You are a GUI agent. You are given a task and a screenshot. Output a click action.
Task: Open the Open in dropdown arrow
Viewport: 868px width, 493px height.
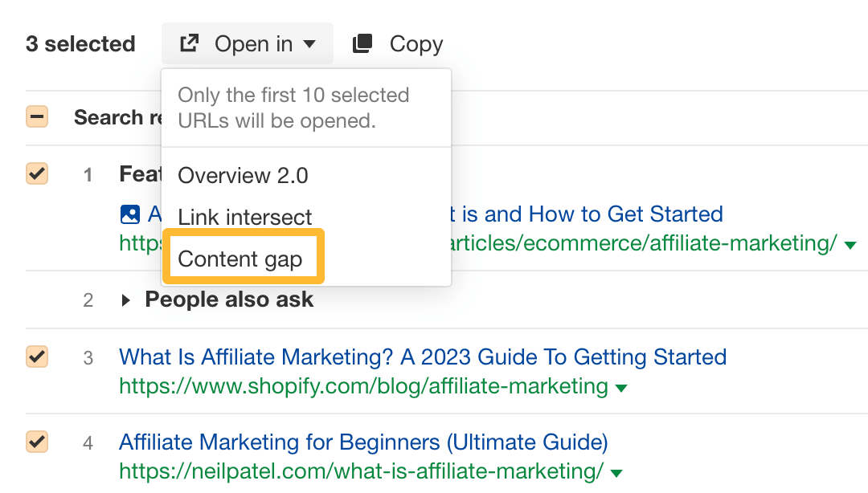click(310, 44)
